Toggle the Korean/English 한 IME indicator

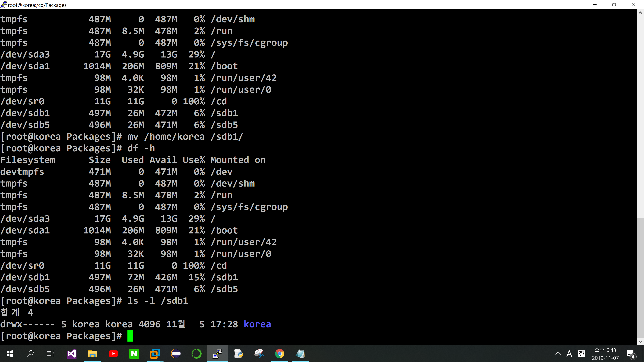coord(581,353)
